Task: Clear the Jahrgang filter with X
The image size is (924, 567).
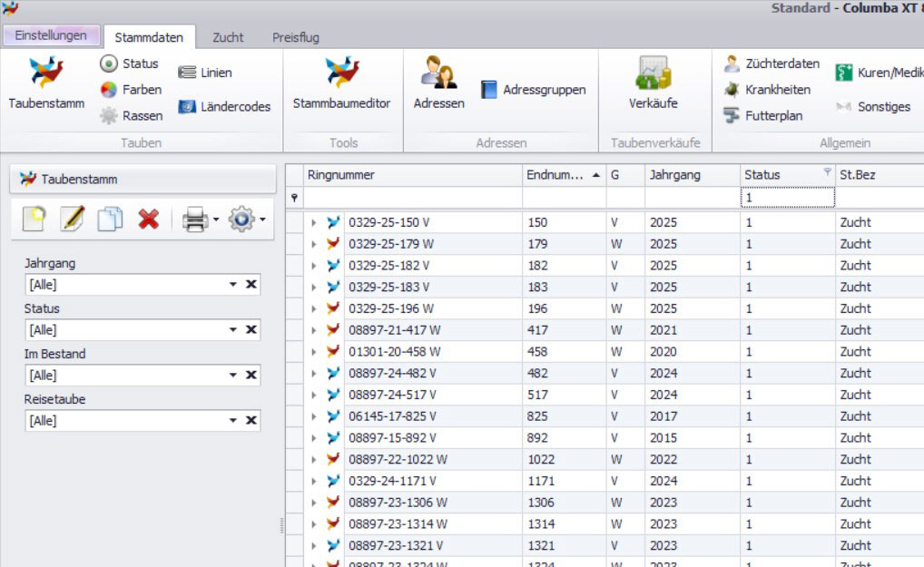Action: (251, 285)
